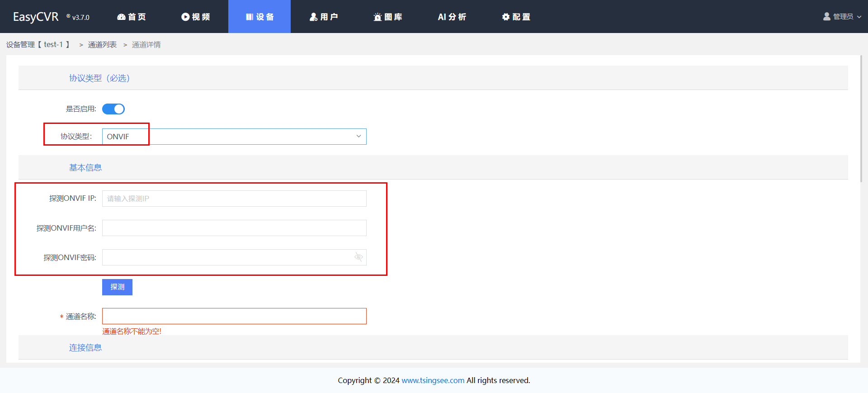The width and height of the screenshot is (868, 393).
Task: Click the 通道名称 required text field
Action: (234, 316)
